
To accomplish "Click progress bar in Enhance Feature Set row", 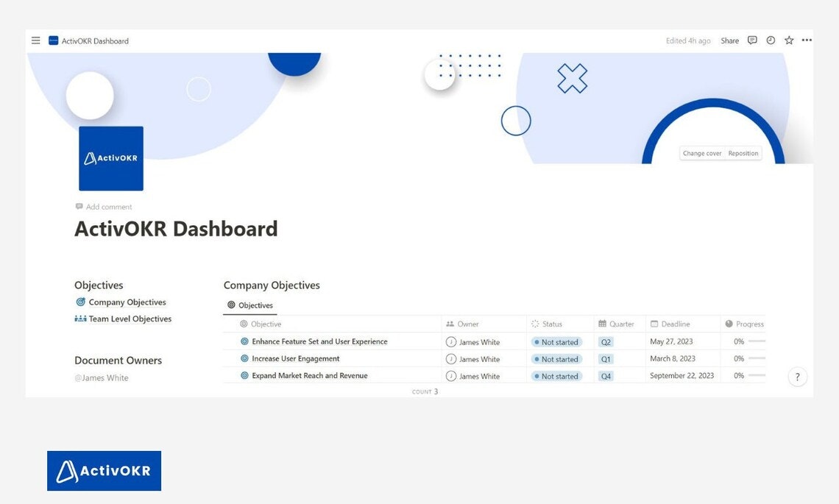I will click(x=757, y=341).
